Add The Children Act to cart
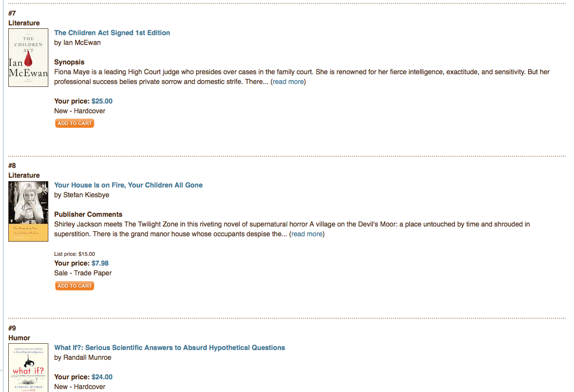The height and width of the screenshot is (392, 574). tap(75, 124)
